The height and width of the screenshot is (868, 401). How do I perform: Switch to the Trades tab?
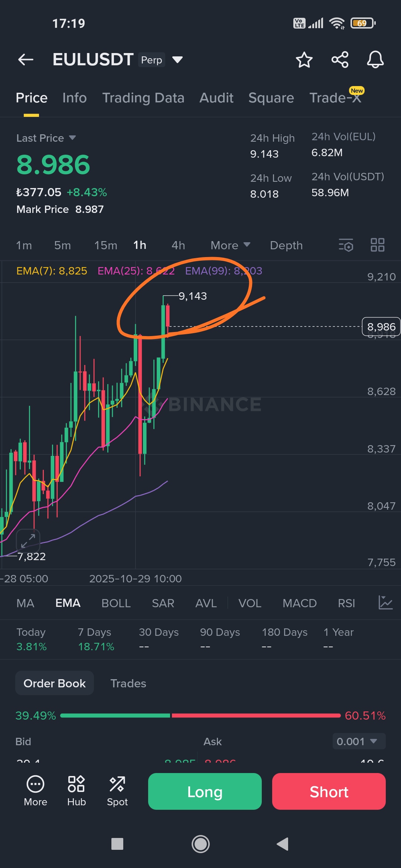(128, 683)
